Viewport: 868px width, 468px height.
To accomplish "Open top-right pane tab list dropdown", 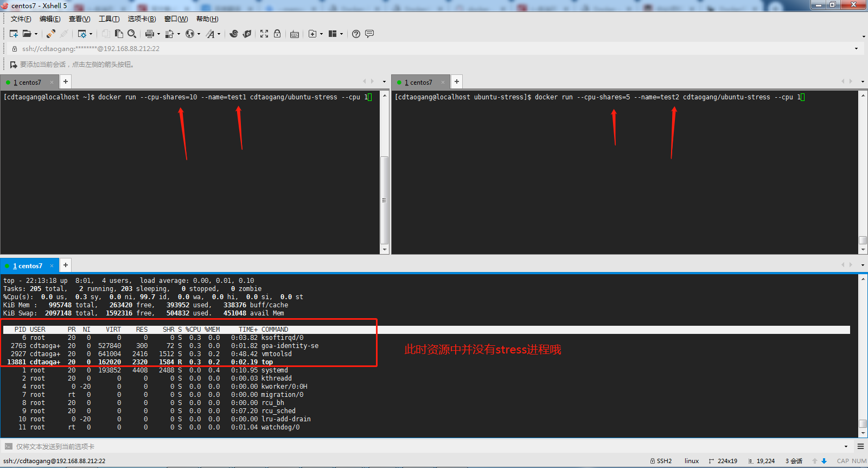I will 863,82.
